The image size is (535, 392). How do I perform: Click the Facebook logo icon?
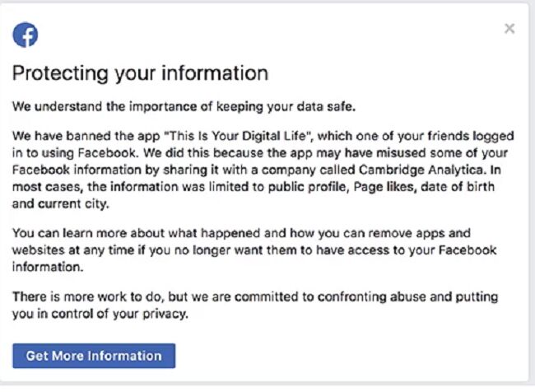pos(26,35)
